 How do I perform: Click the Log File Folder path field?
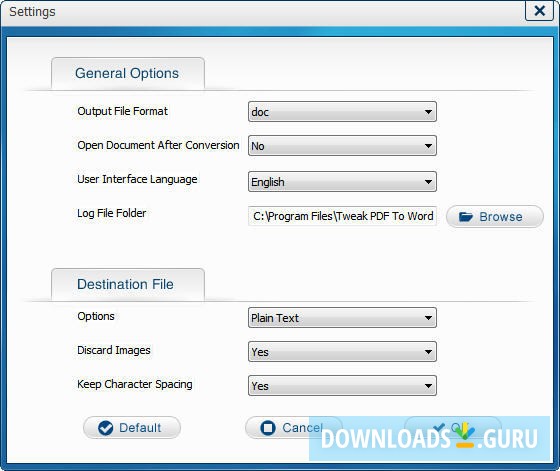(342, 216)
